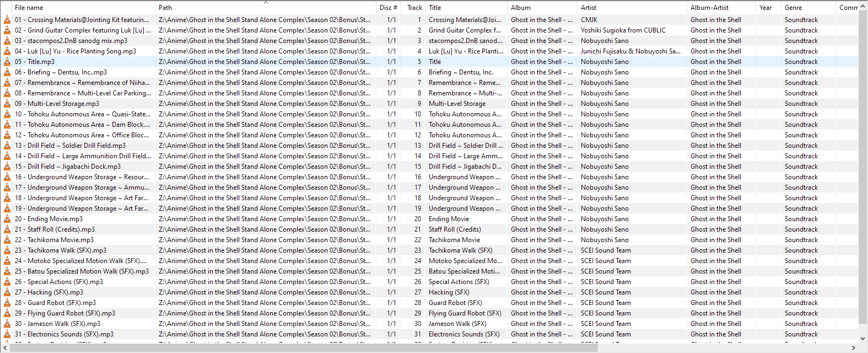Click title cell 'Hacking (SFX)'

[449, 292]
